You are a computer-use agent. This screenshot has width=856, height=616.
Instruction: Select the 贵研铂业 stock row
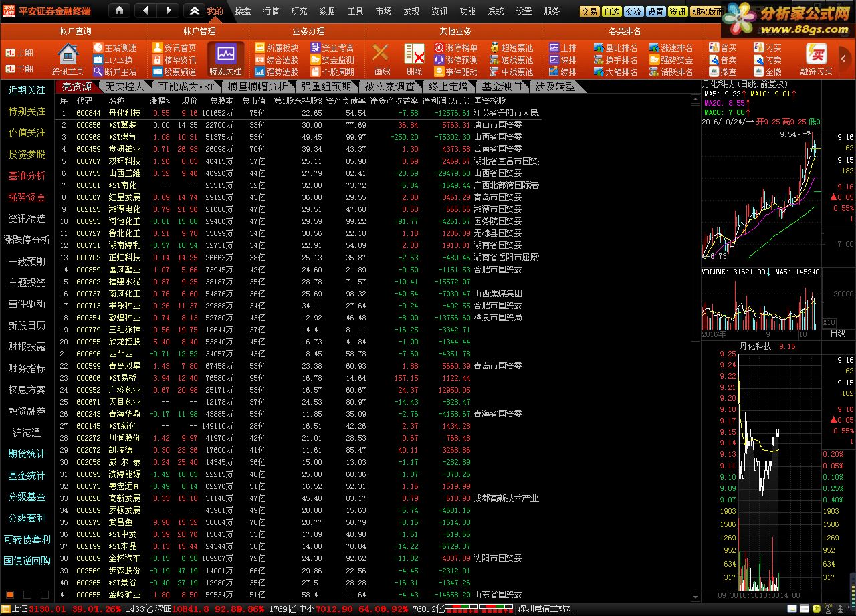pos(299,149)
